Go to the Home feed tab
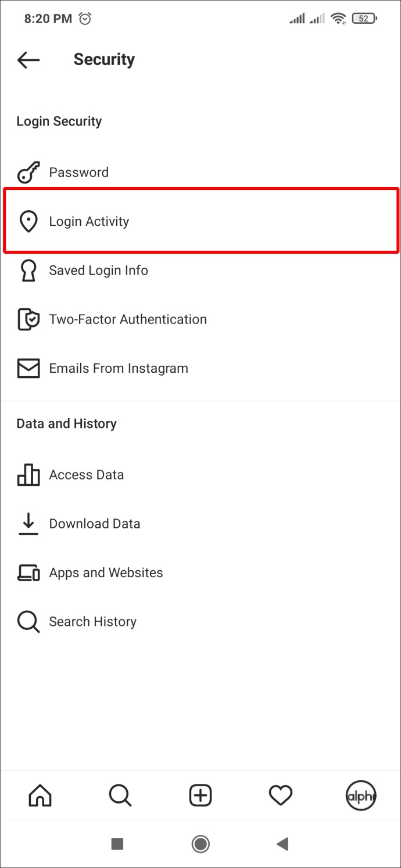Screen dimensions: 401x868 click(40, 795)
